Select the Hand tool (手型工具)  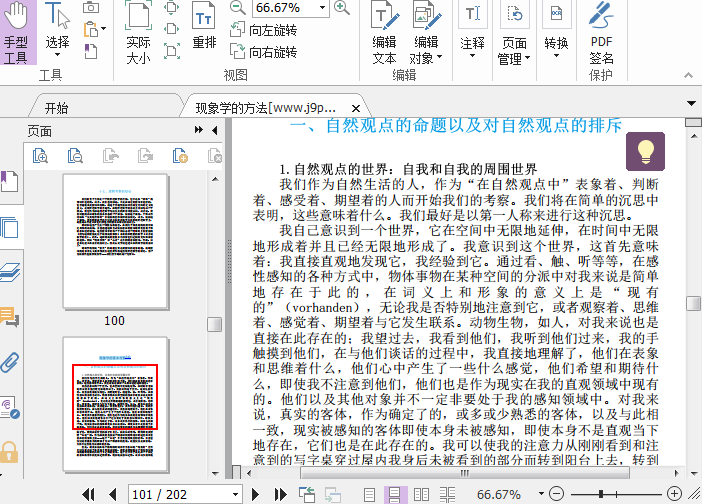(16, 32)
